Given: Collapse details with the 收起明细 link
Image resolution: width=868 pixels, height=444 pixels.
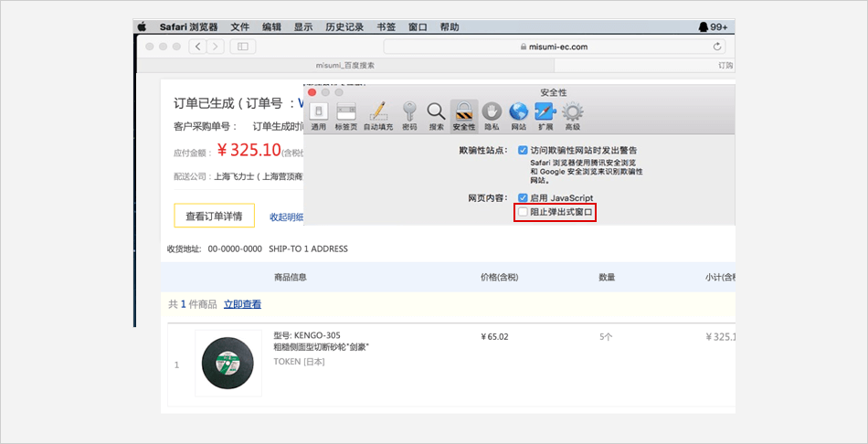Looking at the screenshot, I should (x=286, y=217).
